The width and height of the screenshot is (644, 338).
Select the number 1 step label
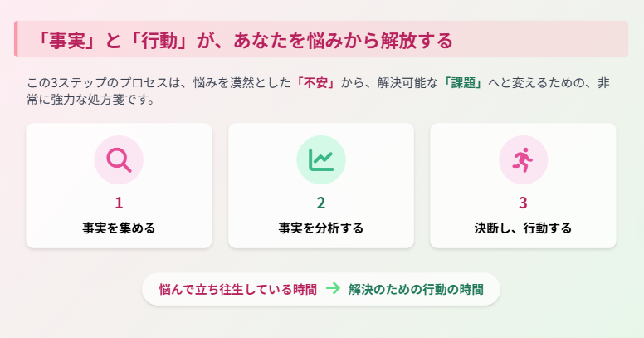click(x=119, y=203)
